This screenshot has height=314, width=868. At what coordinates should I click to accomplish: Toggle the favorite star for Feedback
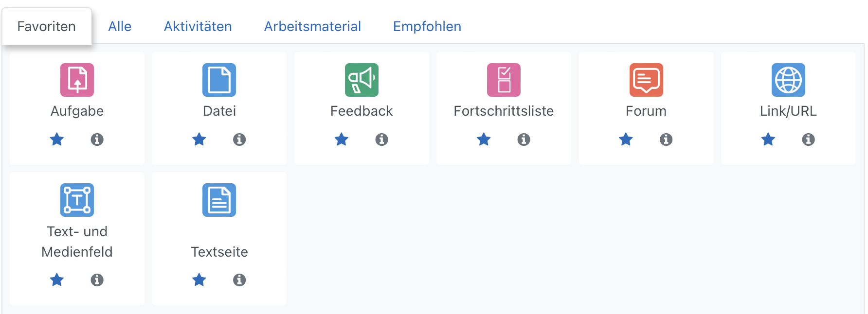342,140
